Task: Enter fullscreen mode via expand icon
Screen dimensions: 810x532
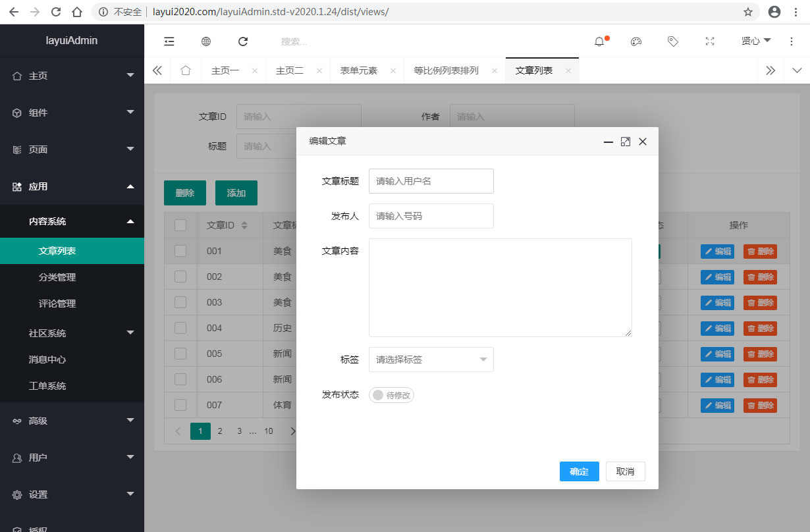Action: (x=709, y=41)
